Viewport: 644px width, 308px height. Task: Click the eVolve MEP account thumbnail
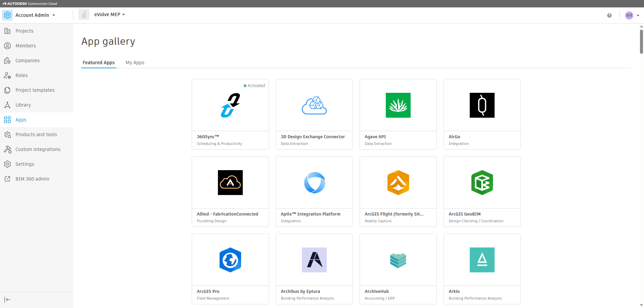84,14
